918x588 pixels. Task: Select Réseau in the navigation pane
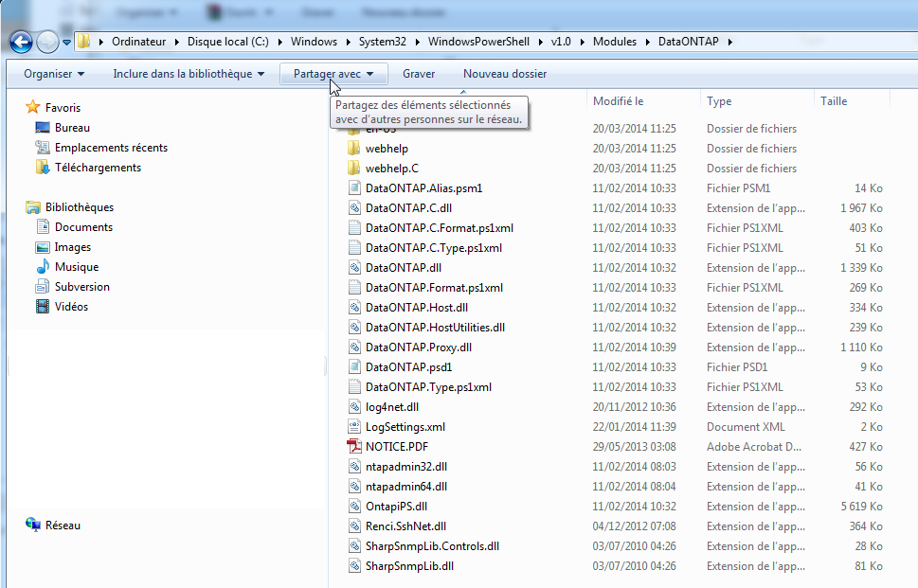pos(63,525)
